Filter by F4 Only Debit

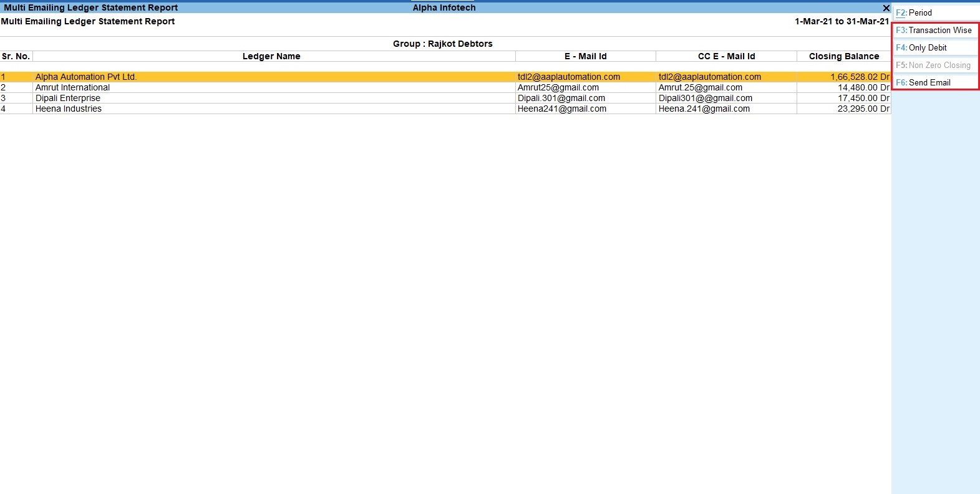934,47
